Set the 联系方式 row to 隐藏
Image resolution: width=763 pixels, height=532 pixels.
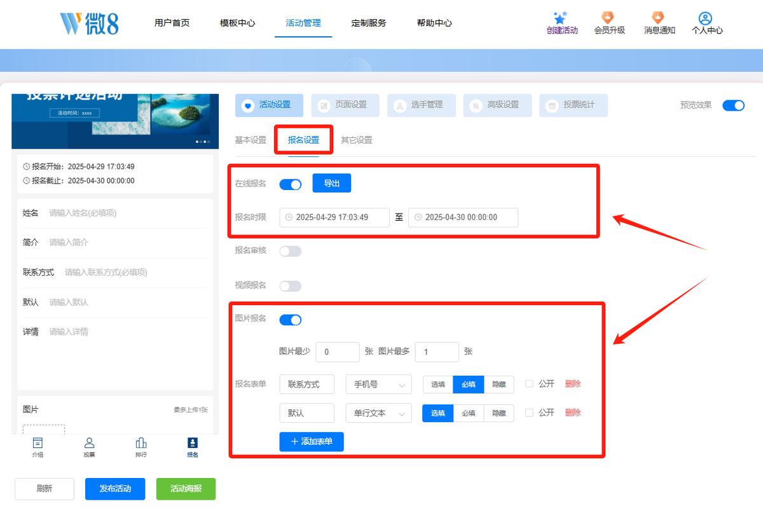pos(499,385)
